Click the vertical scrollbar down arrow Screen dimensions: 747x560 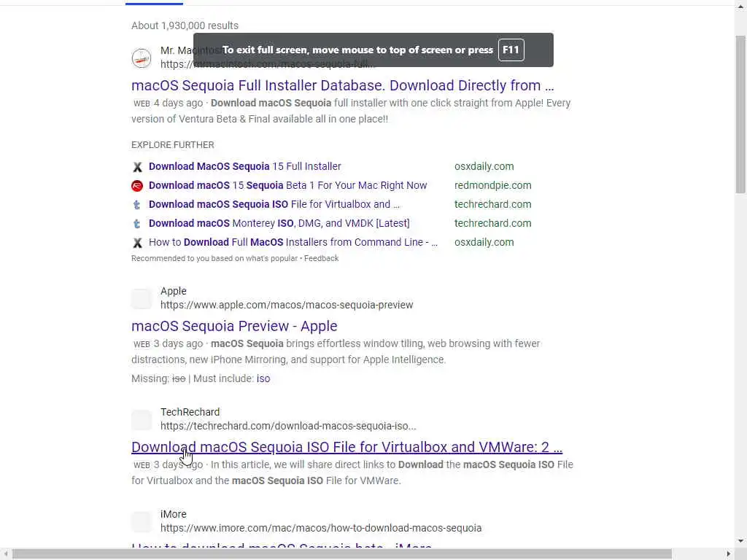point(740,541)
